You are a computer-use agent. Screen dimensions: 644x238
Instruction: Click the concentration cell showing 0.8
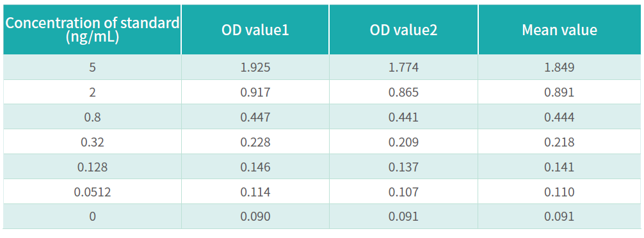click(x=92, y=117)
